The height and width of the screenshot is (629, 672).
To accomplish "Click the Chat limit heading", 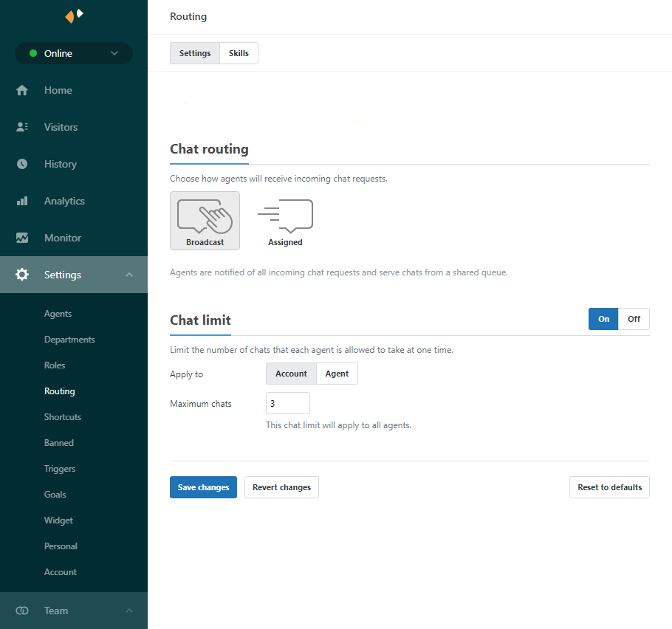I will pos(200,320).
